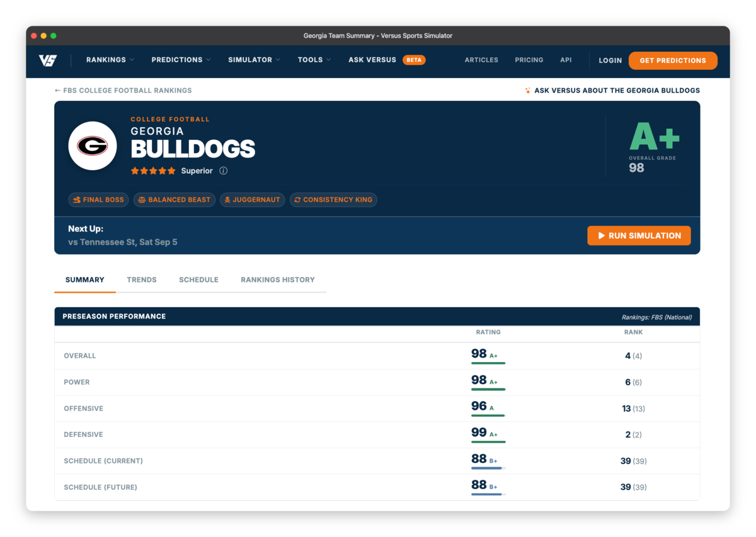Click the Power row label
Screen dimensions: 756x537
77,382
